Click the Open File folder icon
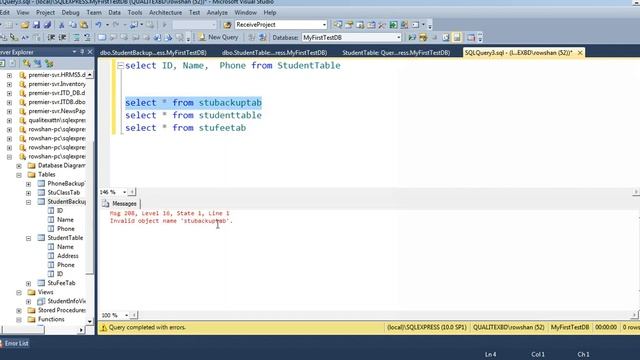Image resolution: width=640 pixels, height=360 pixels. tap(24, 25)
